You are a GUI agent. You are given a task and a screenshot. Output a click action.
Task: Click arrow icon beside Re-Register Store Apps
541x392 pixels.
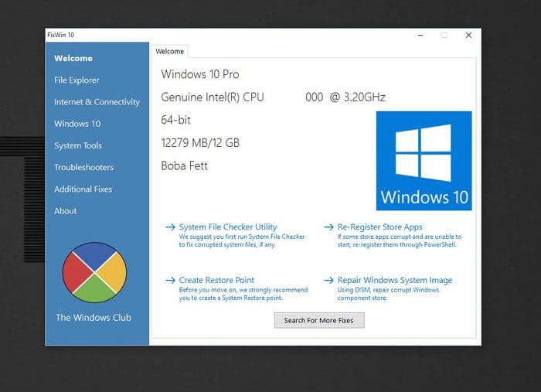click(328, 227)
